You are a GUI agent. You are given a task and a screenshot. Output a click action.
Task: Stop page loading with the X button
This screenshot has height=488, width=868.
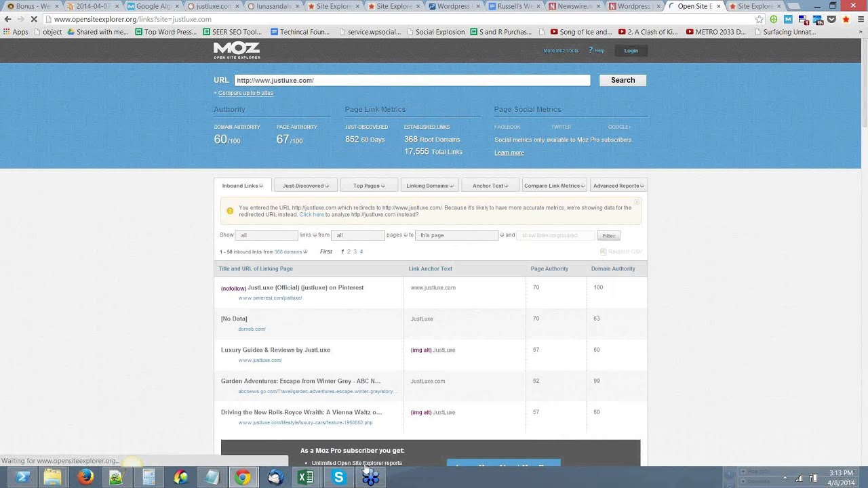coord(34,19)
